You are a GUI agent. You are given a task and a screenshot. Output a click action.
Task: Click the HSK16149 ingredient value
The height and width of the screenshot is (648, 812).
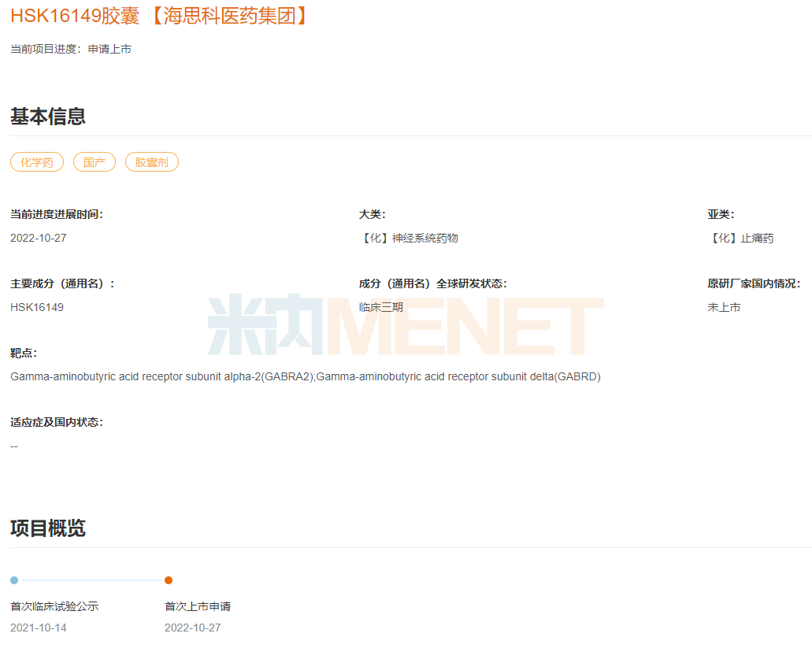pos(37,307)
